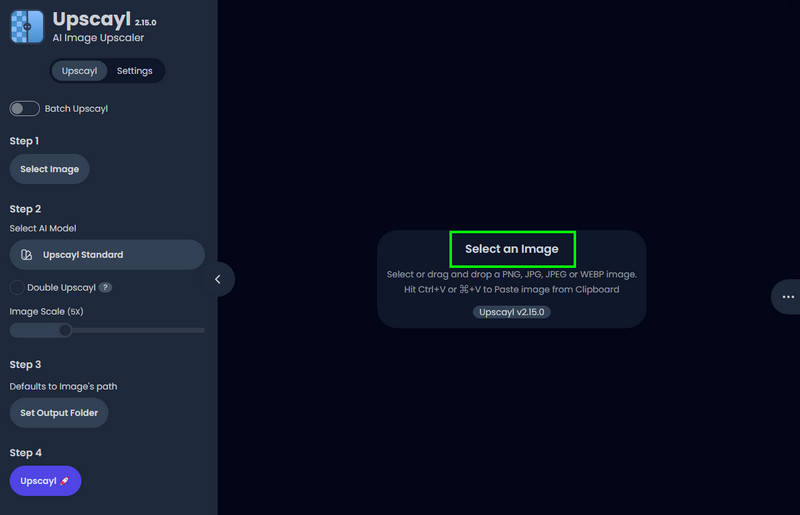Click the Upscayl v2.15.0 version badge

(x=512, y=312)
